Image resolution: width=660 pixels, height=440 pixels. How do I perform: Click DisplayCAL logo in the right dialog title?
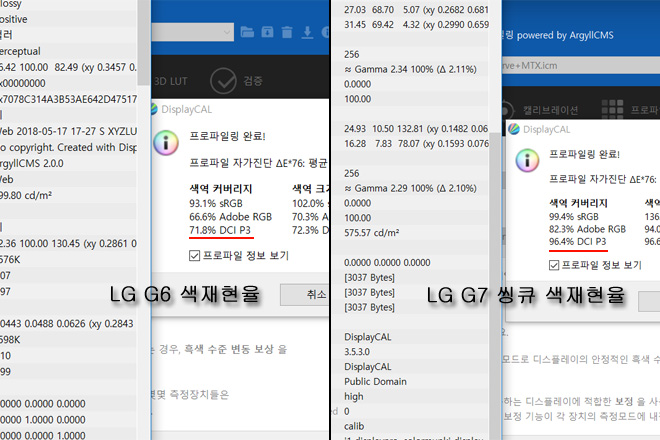click(514, 129)
